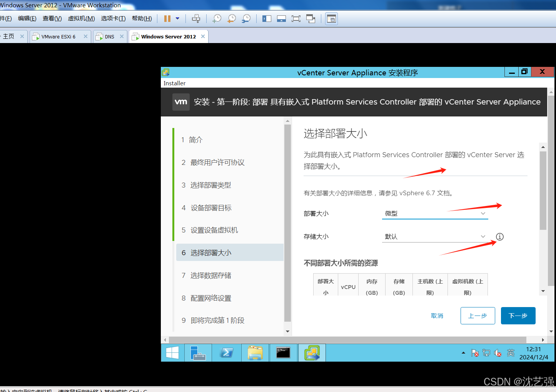Switch to the DNS tab
The height and width of the screenshot is (392, 556).
click(110, 37)
